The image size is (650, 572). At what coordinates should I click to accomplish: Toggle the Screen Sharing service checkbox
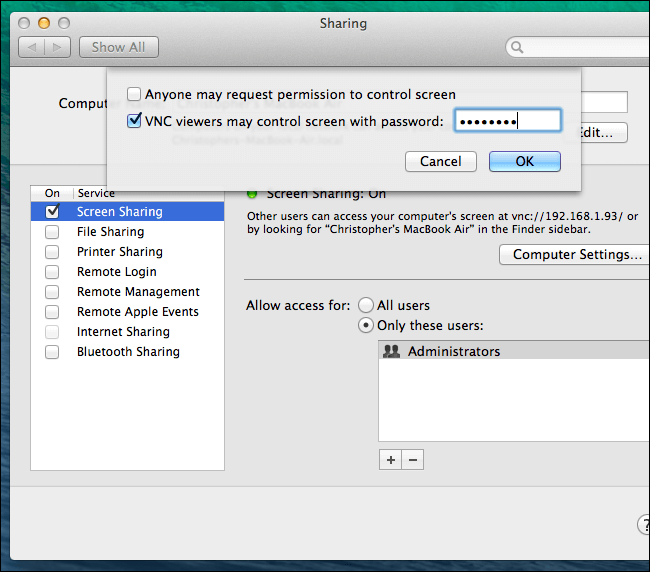[x=53, y=212]
